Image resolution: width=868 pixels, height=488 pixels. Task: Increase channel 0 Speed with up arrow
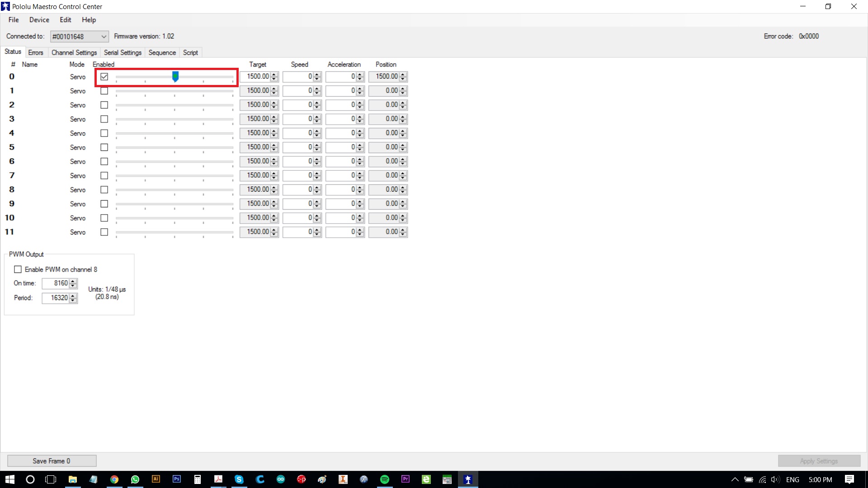[317, 75]
